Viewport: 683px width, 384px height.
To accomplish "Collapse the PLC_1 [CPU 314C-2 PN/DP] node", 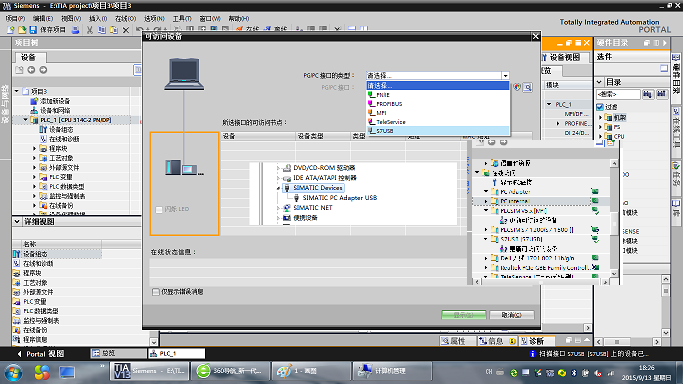I will (x=26, y=120).
